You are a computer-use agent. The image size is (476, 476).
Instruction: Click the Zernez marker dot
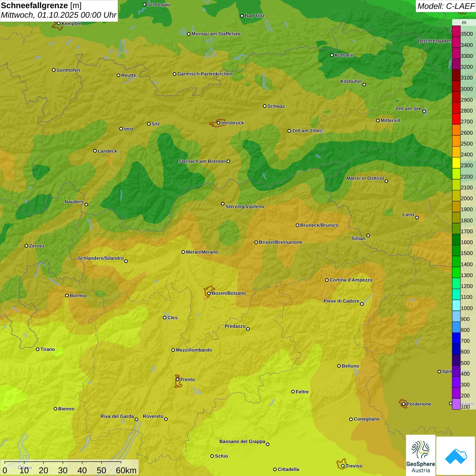pos(26,246)
